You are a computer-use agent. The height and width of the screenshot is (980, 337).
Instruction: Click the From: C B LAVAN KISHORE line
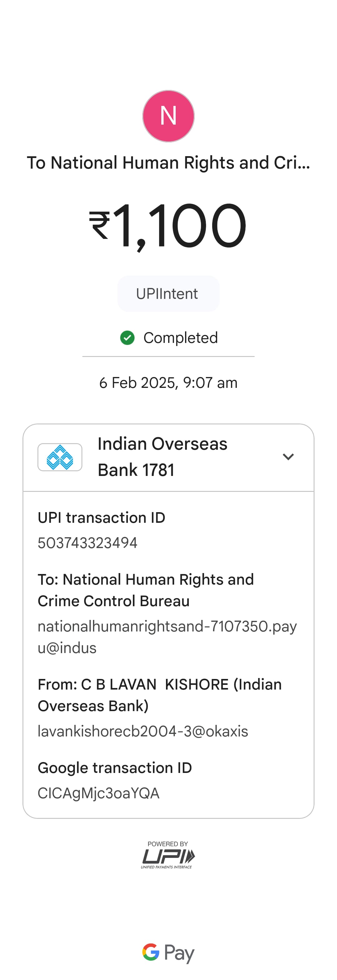coord(159,695)
